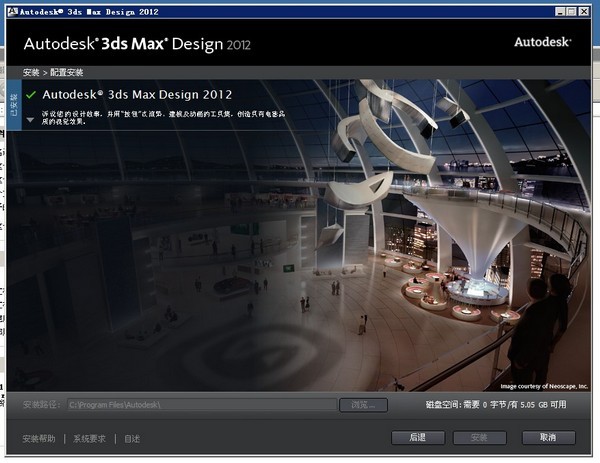Toggle the 3ds Max Design 2012 green checkmark
The image size is (600, 463).
31,94
